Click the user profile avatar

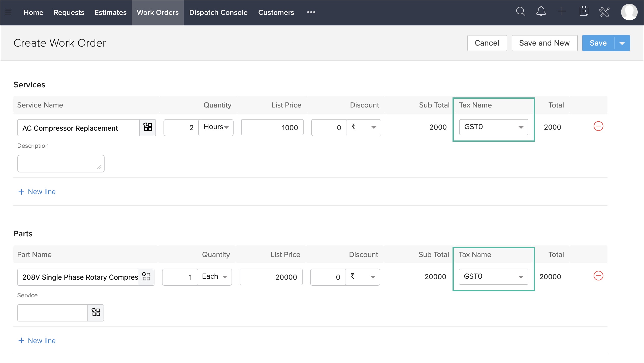pyautogui.click(x=629, y=12)
